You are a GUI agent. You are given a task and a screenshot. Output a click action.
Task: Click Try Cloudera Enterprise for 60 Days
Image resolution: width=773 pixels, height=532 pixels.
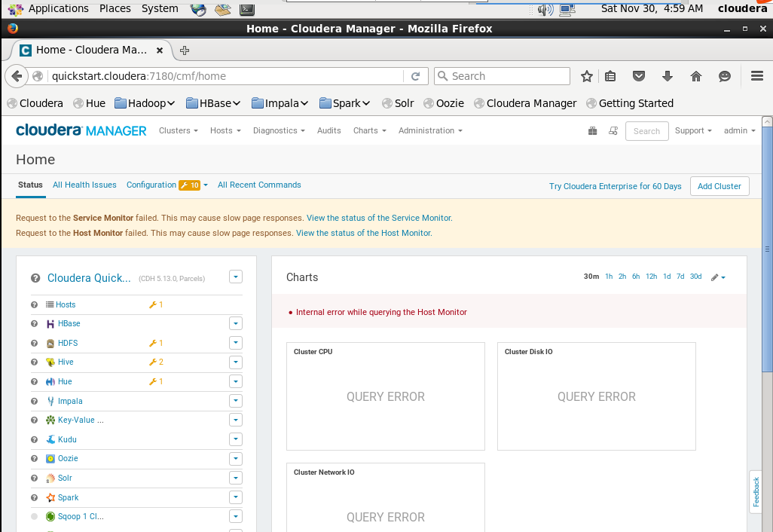tap(616, 186)
